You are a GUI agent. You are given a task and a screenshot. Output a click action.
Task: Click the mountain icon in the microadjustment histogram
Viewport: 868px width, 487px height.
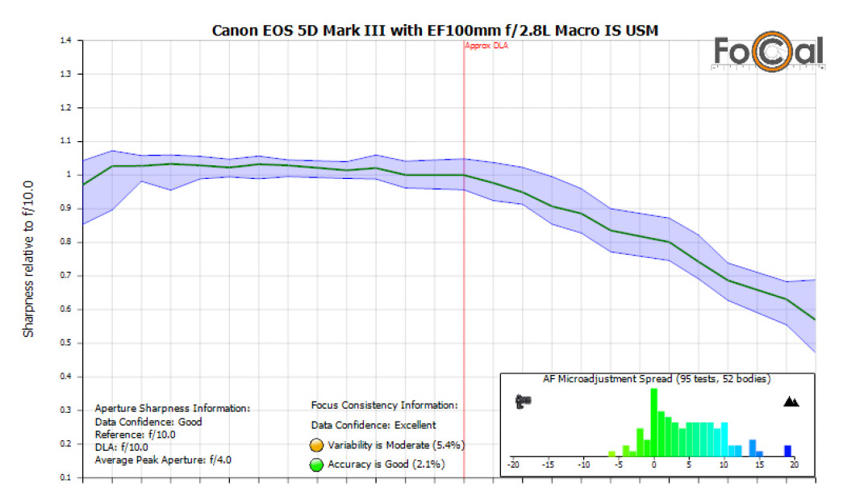(791, 402)
